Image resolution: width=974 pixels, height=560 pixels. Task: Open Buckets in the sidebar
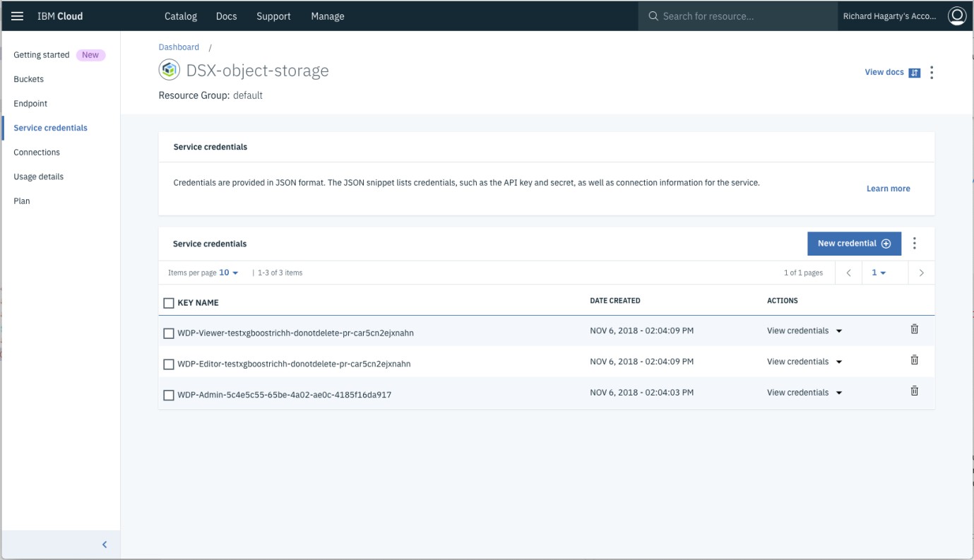coord(29,79)
